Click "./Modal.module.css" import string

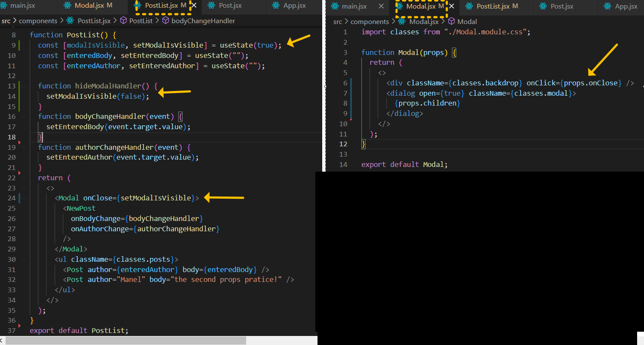[486, 32]
